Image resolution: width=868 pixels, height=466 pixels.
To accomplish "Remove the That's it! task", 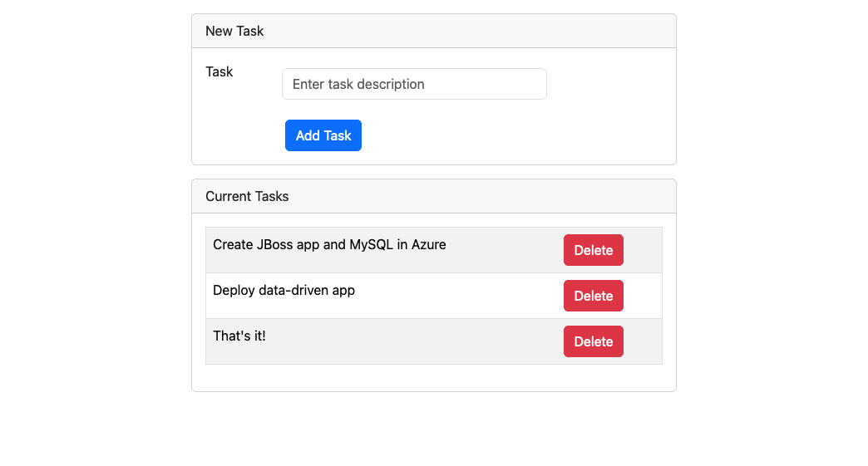I will [x=593, y=341].
